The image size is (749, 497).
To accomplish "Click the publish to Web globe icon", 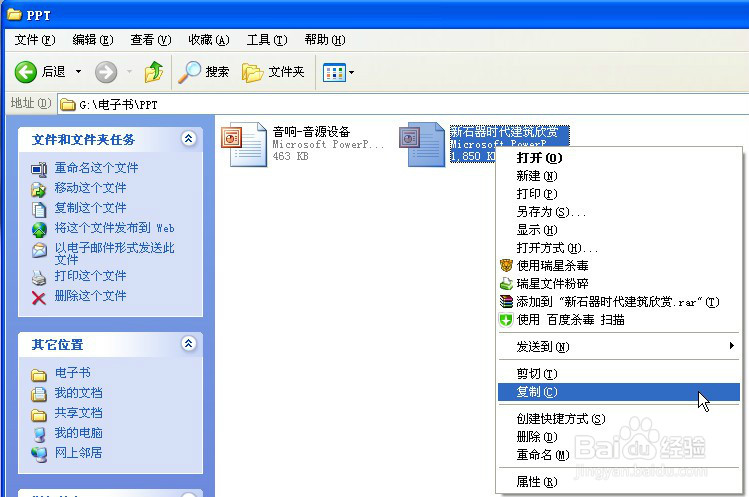I will pos(39,229).
